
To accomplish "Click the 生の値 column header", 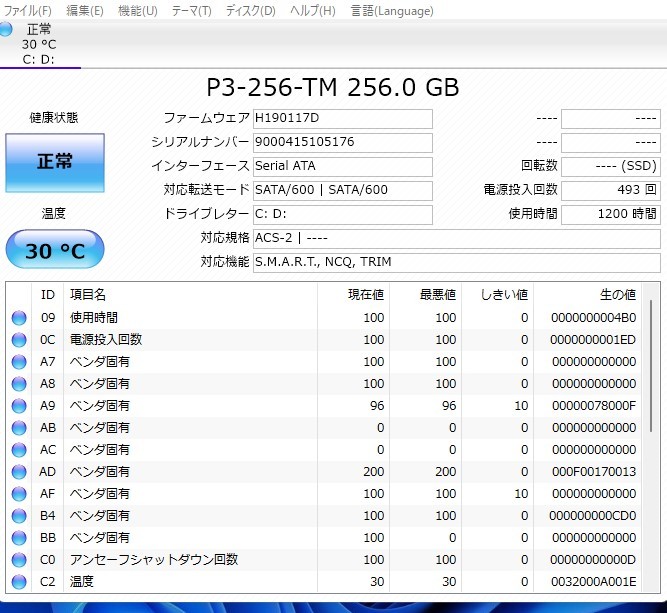I will pyautogui.click(x=588, y=295).
